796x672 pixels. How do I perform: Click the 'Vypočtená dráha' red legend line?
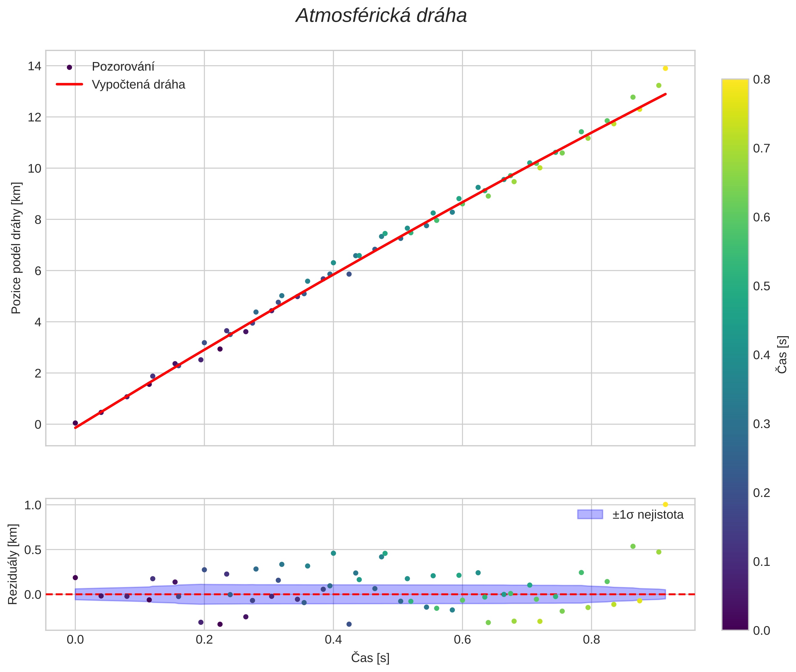pyautogui.click(x=69, y=84)
